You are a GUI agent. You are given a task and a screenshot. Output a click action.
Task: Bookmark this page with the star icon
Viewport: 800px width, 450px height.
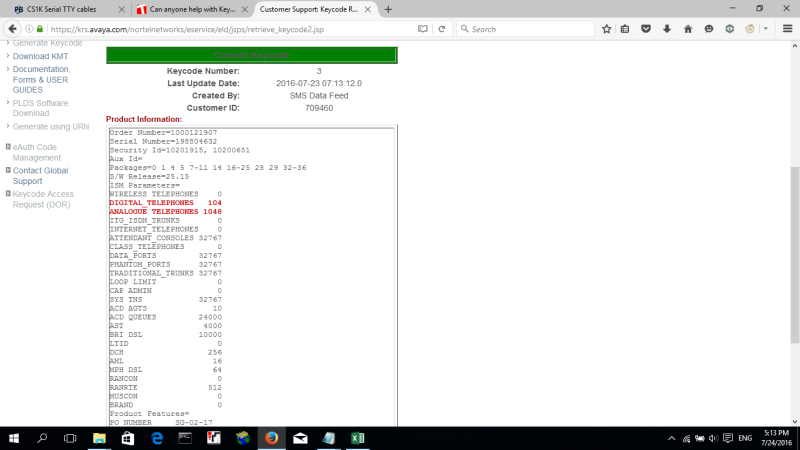tap(606, 29)
